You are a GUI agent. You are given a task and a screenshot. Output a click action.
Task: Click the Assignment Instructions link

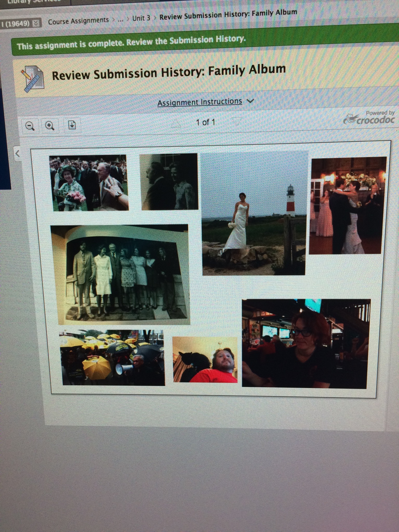point(199,102)
